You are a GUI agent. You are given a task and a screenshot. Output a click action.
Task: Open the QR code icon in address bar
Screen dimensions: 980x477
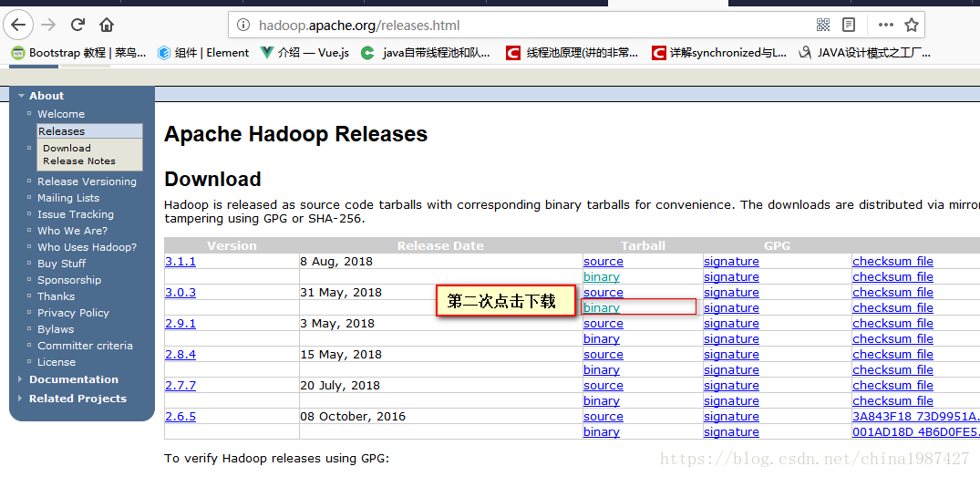pyautogui.click(x=823, y=25)
